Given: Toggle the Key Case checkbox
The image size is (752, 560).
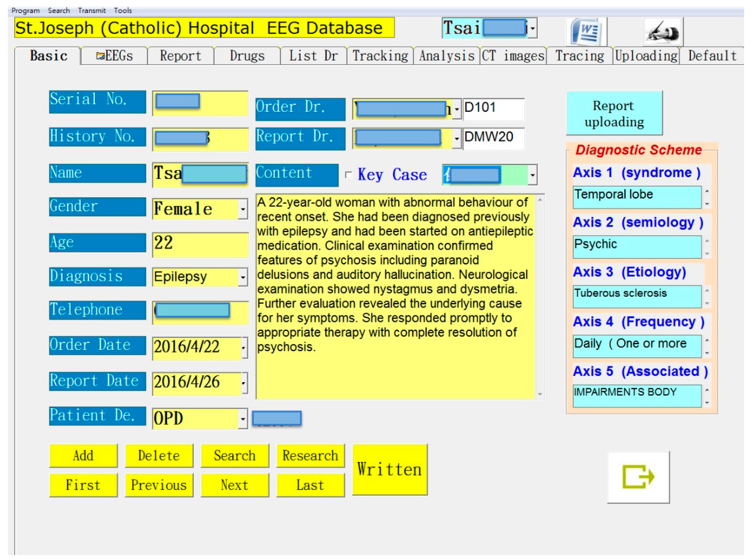Looking at the screenshot, I should coord(348,175).
